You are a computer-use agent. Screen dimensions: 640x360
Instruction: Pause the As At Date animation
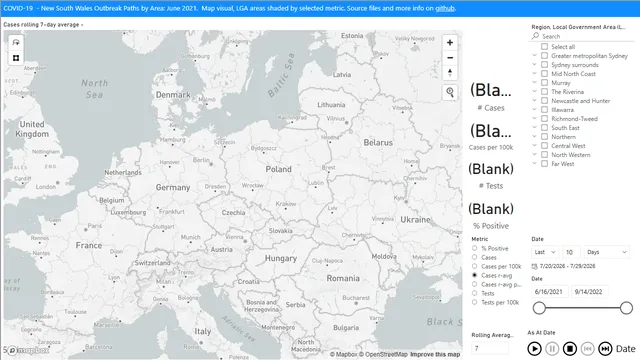coord(552,349)
